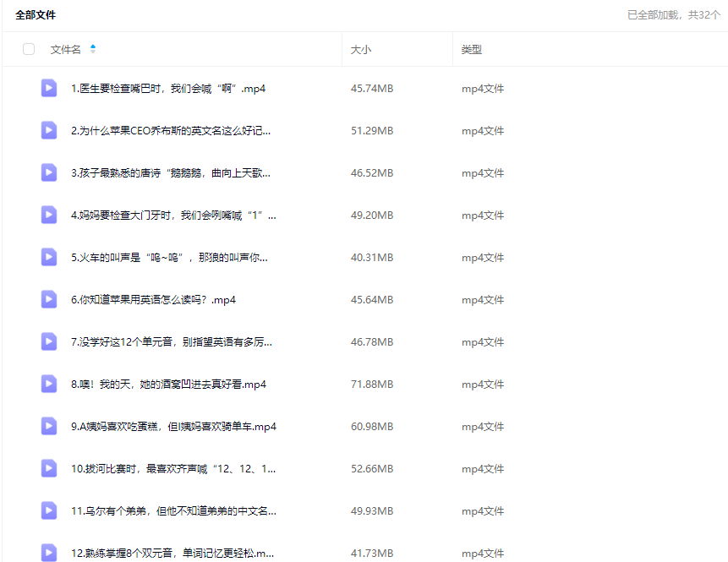Toggle the sort arrow next to 文件名
The height and width of the screenshot is (562, 728).
coord(93,49)
